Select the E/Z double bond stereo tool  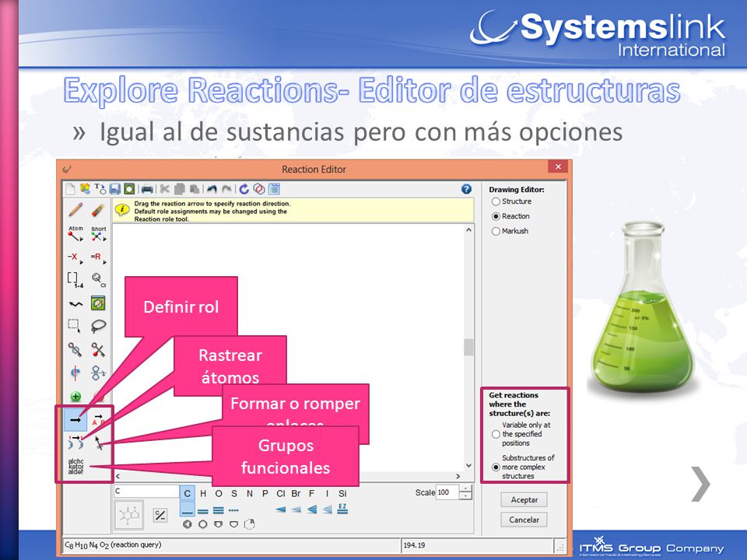point(342,509)
